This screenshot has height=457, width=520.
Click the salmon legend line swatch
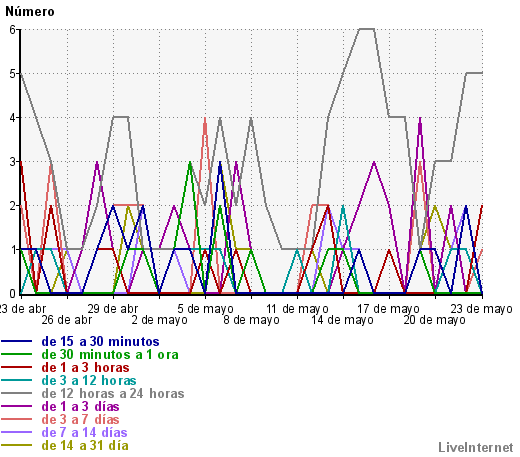pyautogui.click(x=16, y=419)
